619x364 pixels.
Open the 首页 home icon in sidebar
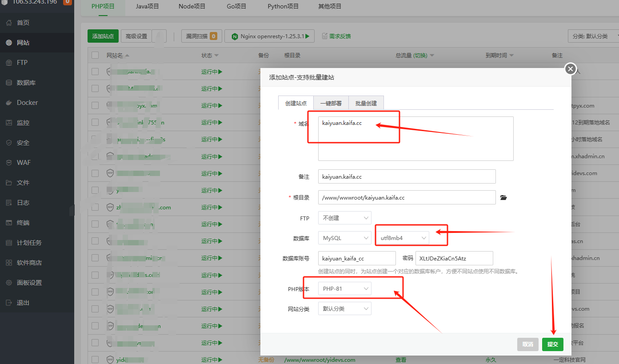tap(9, 23)
